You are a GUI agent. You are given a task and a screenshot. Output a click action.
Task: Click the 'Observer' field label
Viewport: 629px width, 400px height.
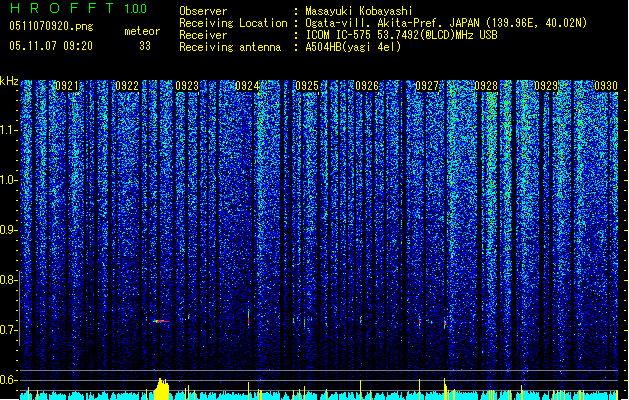tap(203, 11)
